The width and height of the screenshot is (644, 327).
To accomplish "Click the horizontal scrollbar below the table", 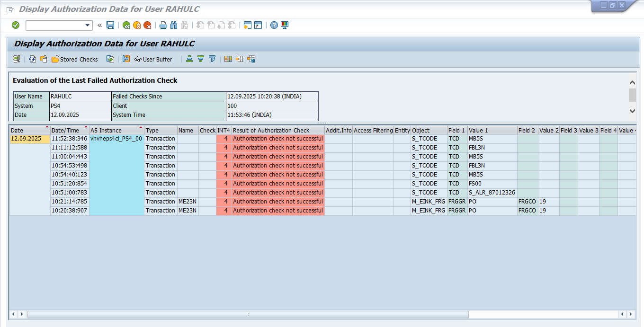I will (248, 314).
